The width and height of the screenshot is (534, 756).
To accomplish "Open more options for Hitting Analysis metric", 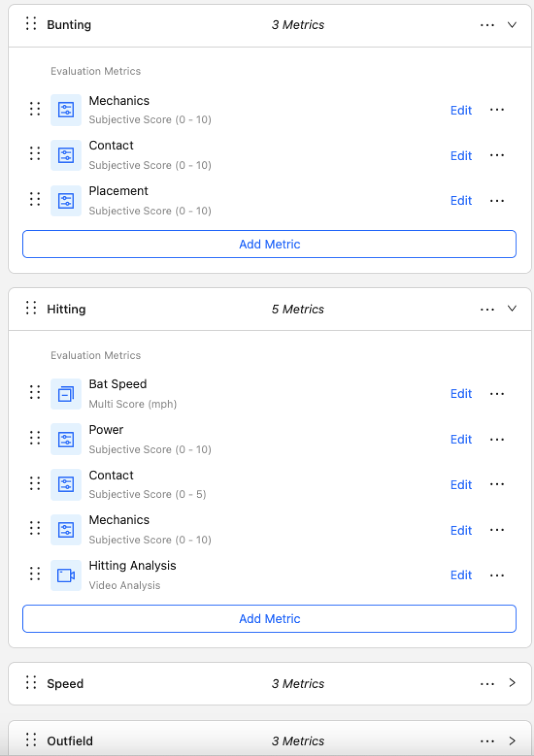I will click(x=497, y=576).
